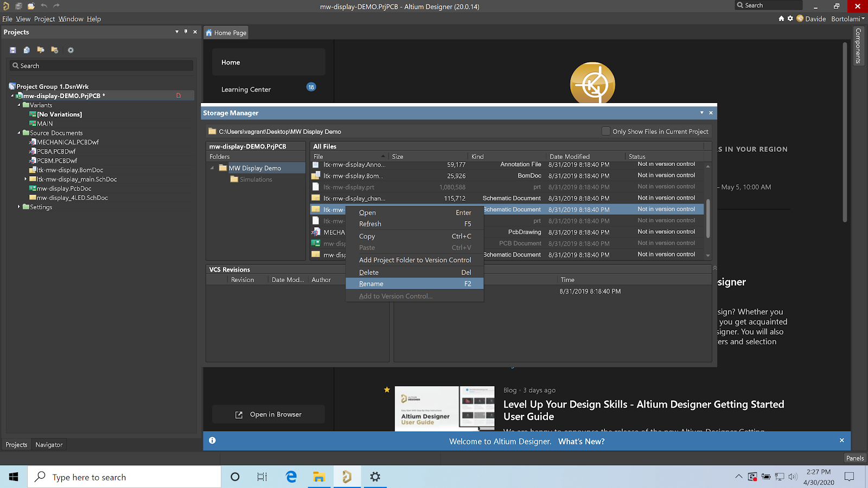Choose Copy from context menu
This screenshot has height=488, width=868.
click(414, 236)
